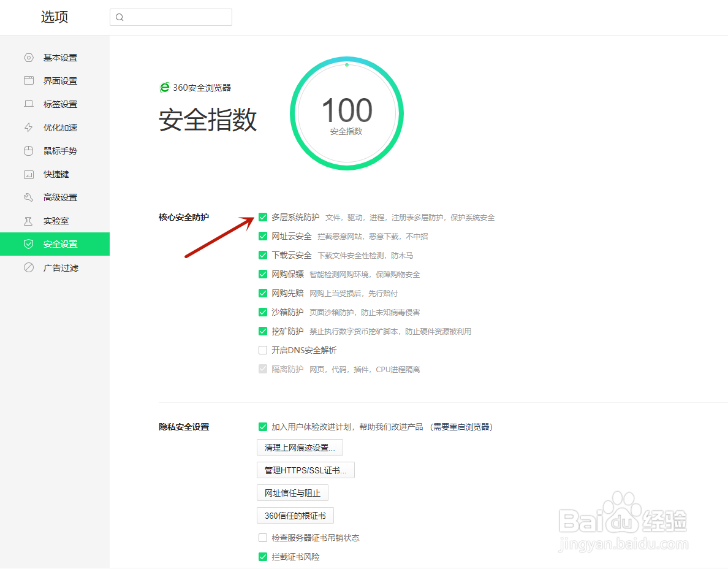Open 清理上网痕迹设置 dialog
This screenshot has width=728, height=569.
pos(299,447)
